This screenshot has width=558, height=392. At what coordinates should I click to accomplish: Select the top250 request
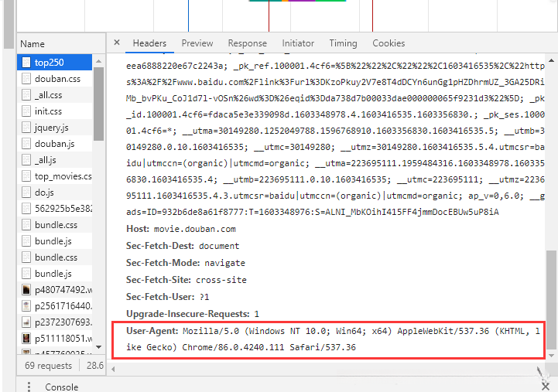(54, 63)
